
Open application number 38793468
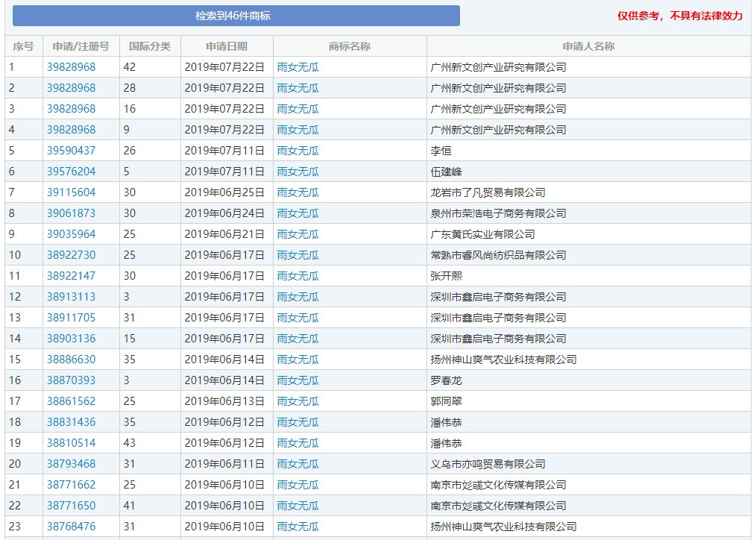click(72, 464)
